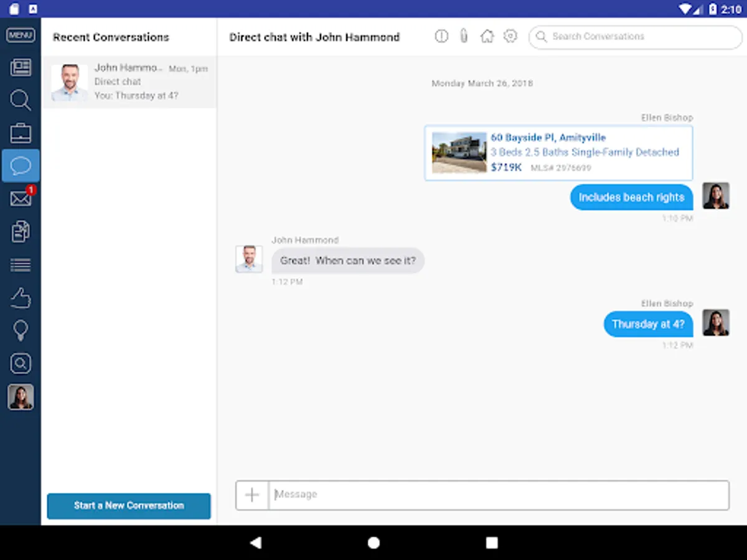Viewport: 747px width, 560px height.
Task: Open the list lines sidebar icon
Action: [x=21, y=265]
